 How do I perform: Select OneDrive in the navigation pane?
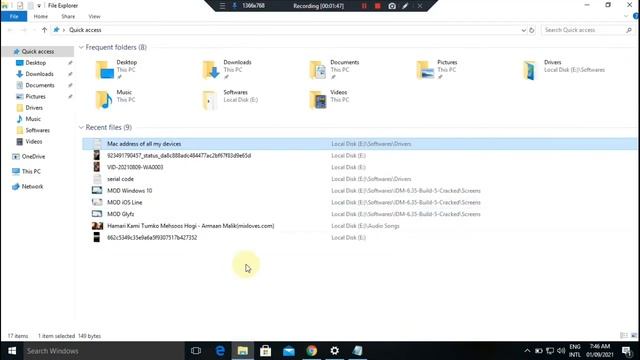[33, 156]
